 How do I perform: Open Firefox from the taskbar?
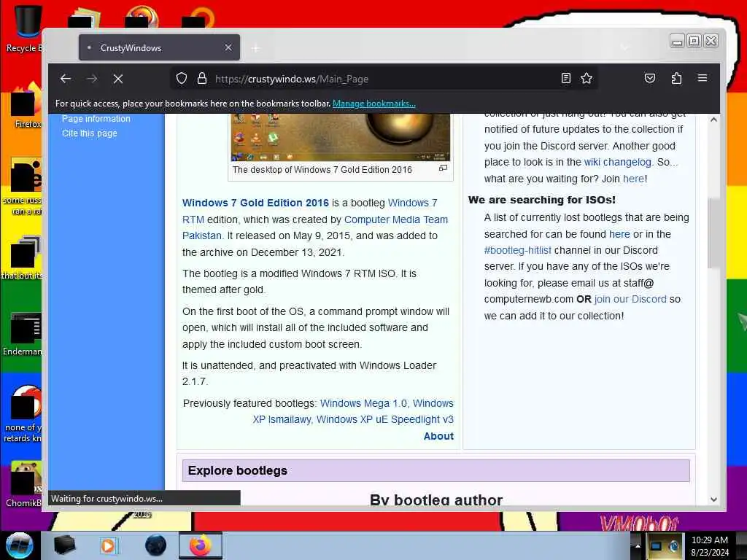tap(200, 545)
